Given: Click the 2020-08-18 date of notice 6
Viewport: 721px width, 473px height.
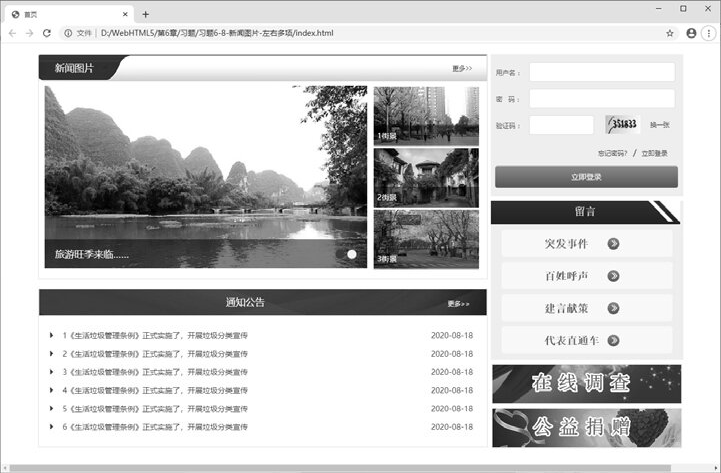Looking at the screenshot, I should click(452, 427).
